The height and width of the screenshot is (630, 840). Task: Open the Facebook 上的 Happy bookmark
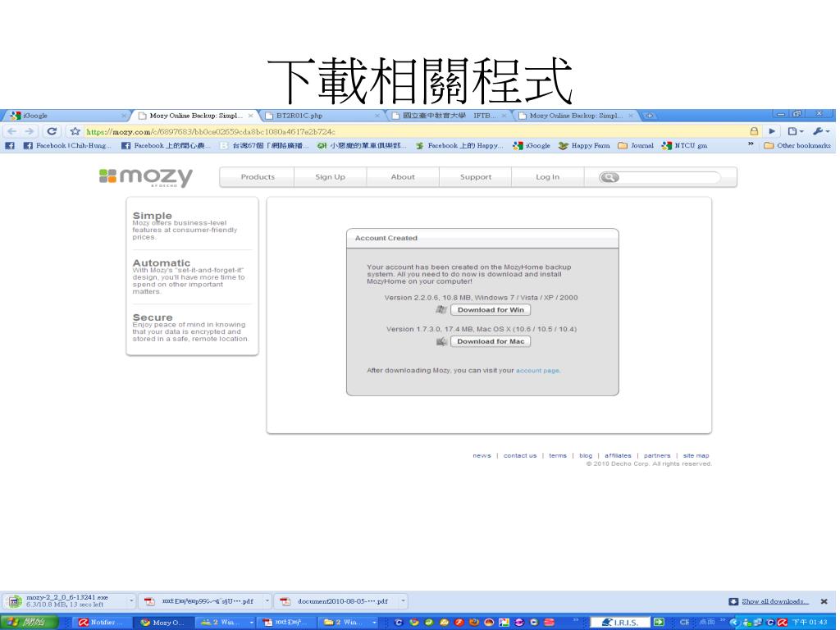(459, 146)
